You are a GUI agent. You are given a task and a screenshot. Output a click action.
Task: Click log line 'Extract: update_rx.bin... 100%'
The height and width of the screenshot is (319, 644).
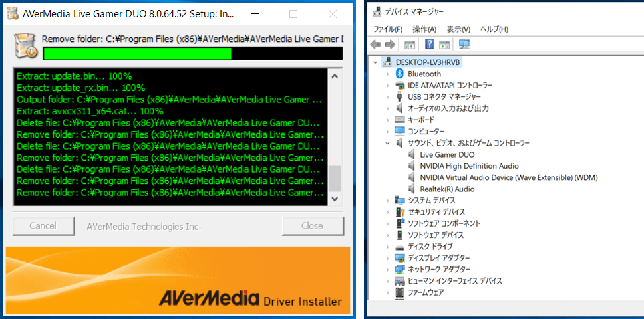click(x=81, y=88)
